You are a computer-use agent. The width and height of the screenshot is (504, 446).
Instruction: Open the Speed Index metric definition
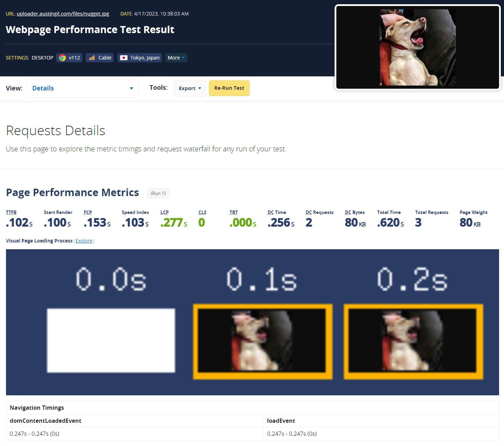pyautogui.click(x=135, y=212)
